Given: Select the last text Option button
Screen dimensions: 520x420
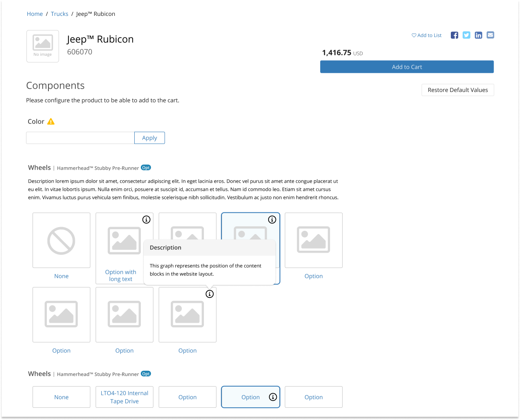Looking at the screenshot, I should 314,397.
